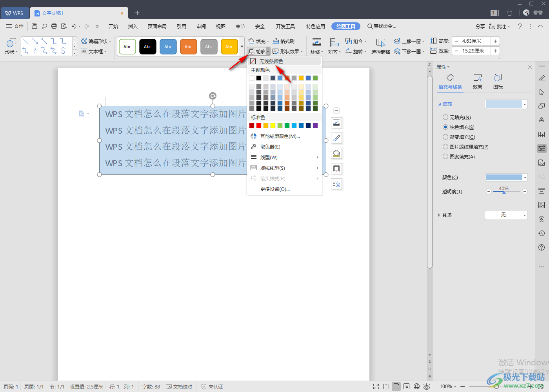This screenshot has width=549, height=392.
Task: Click the layout options floating icon
Action: point(336,123)
